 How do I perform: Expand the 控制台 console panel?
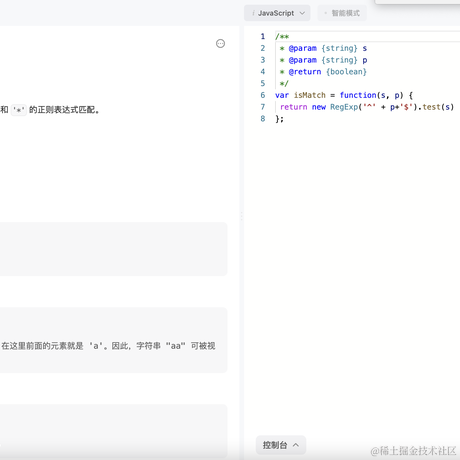[281, 445]
